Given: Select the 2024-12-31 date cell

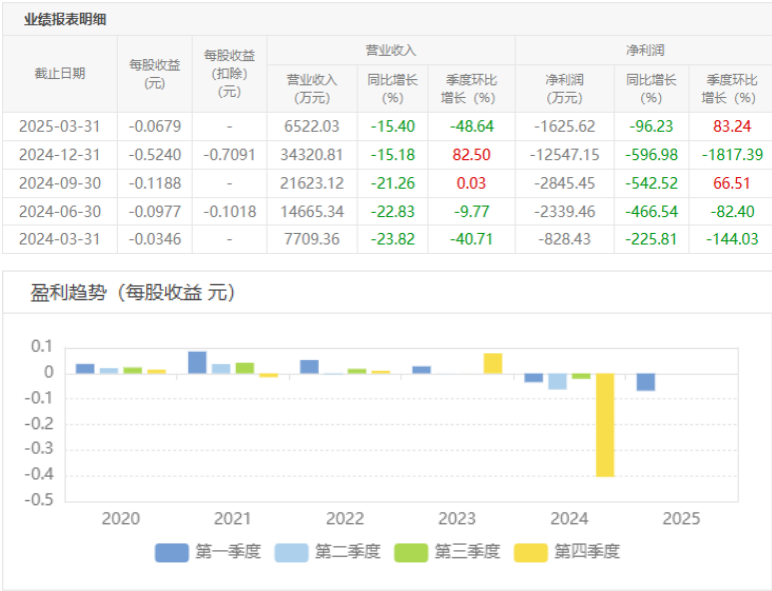Looking at the screenshot, I should [x=60, y=155].
